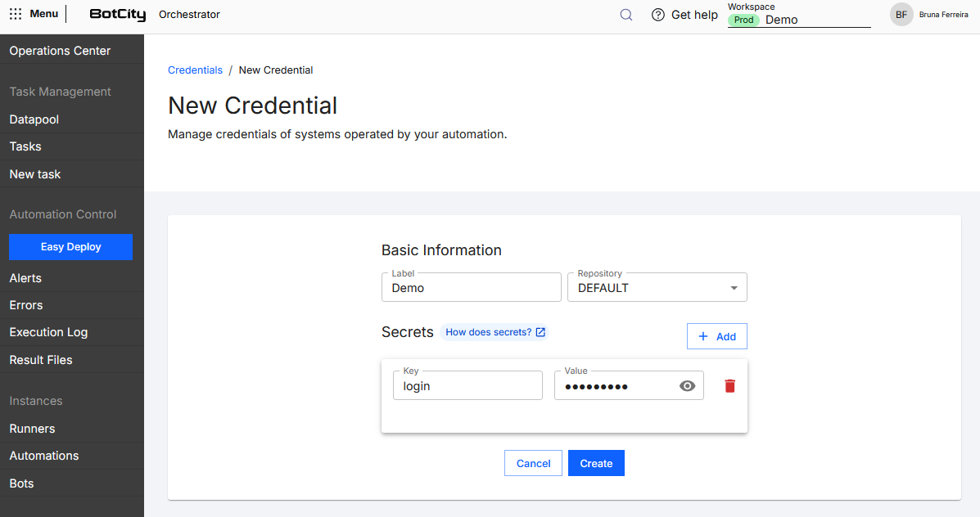Viewport: 980px width, 517px height.
Task: Click the Basic Information heading
Action: tap(441, 250)
